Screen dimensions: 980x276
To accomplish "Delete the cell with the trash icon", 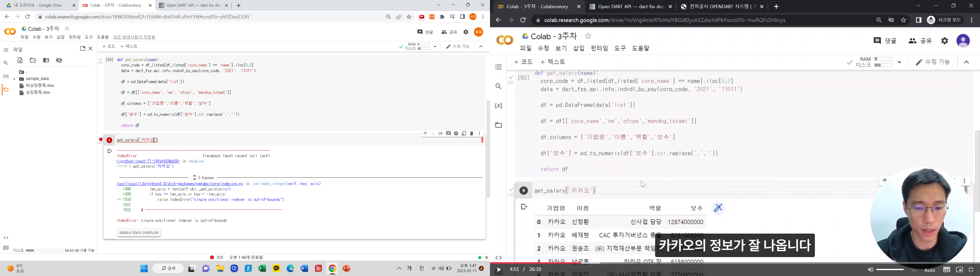I will pyautogui.click(x=472, y=133).
